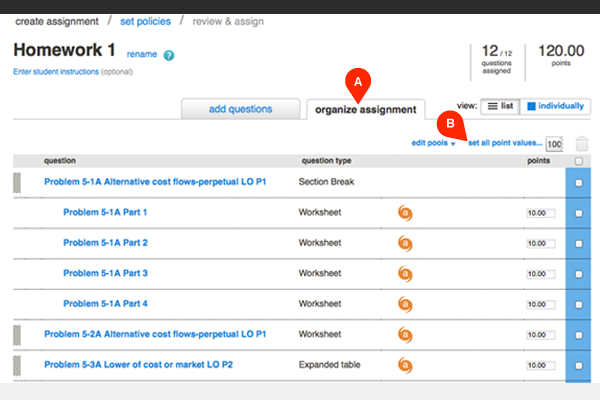Check the box for Problem 5-2A row
This screenshot has width=600, height=400.
[579, 334]
